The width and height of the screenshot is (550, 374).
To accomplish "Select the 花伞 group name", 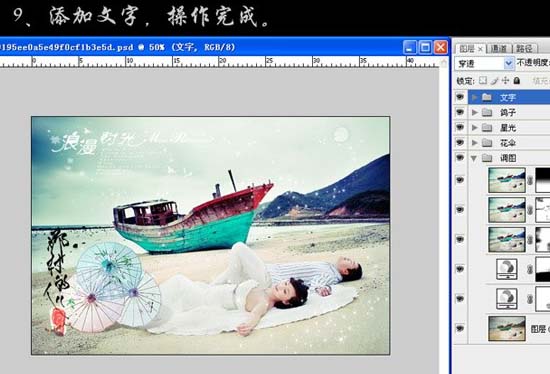I will [508, 142].
